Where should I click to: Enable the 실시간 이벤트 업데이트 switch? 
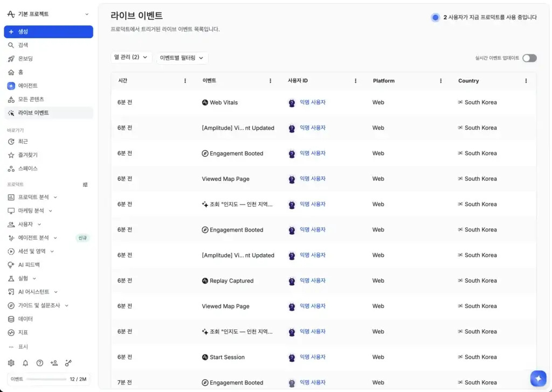tap(529, 58)
